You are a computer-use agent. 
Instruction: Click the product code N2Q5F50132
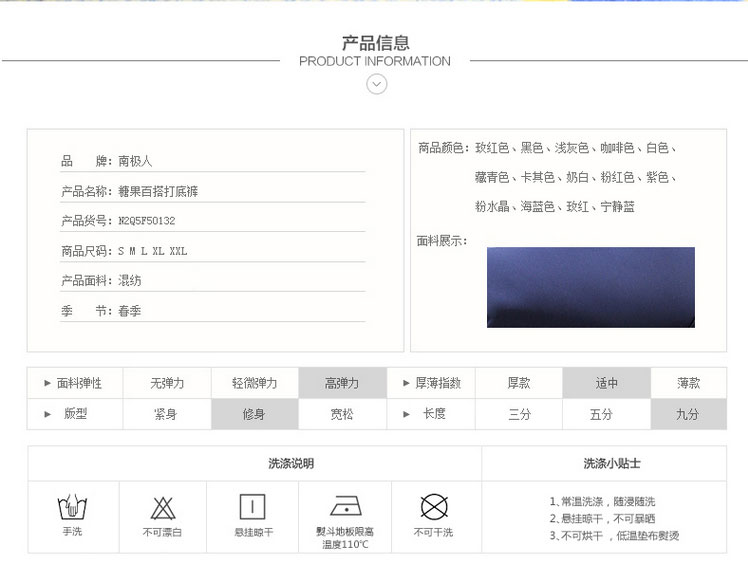click(x=146, y=221)
